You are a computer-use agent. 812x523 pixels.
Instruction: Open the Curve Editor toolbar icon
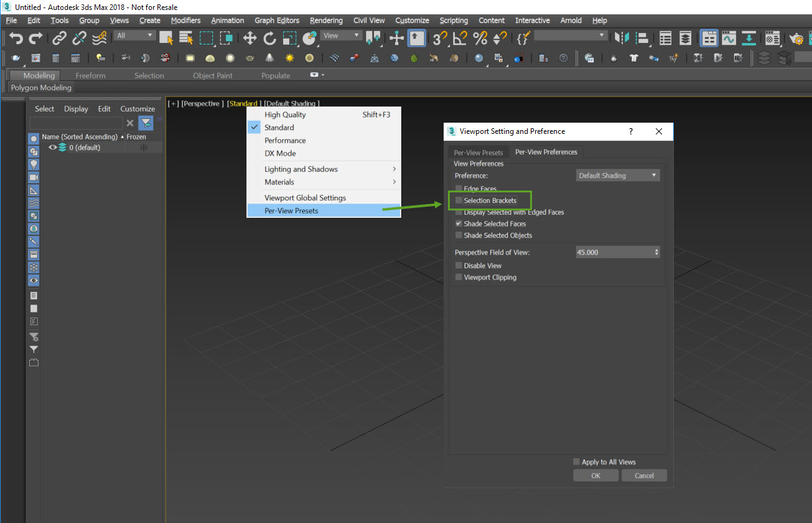click(x=729, y=39)
